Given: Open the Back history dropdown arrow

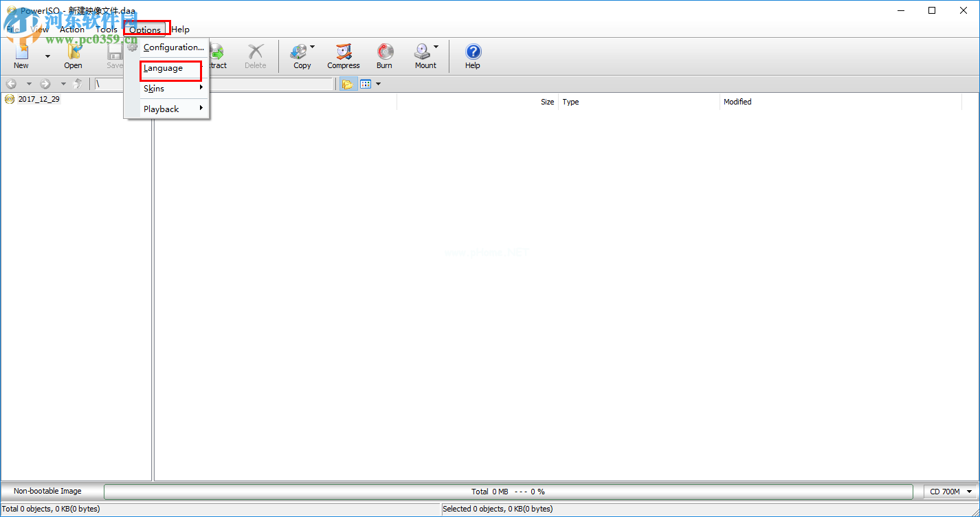Looking at the screenshot, I should (x=29, y=84).
